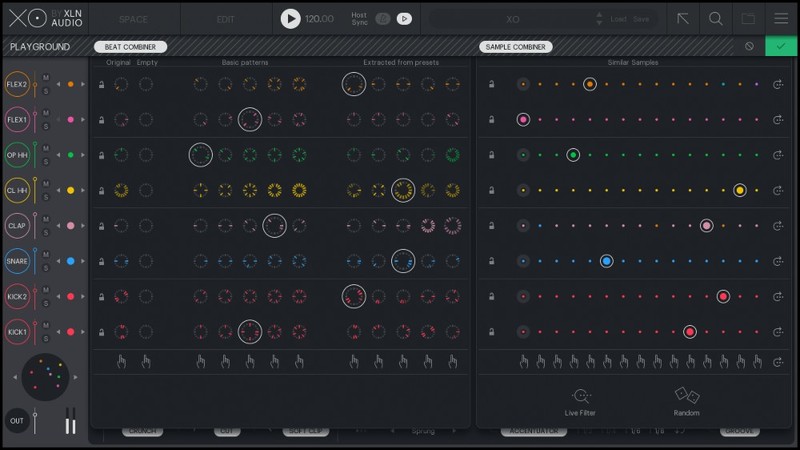Screen dimensions: 800x450
Task: Solo the CLAP channel
Action: (46, 232)
